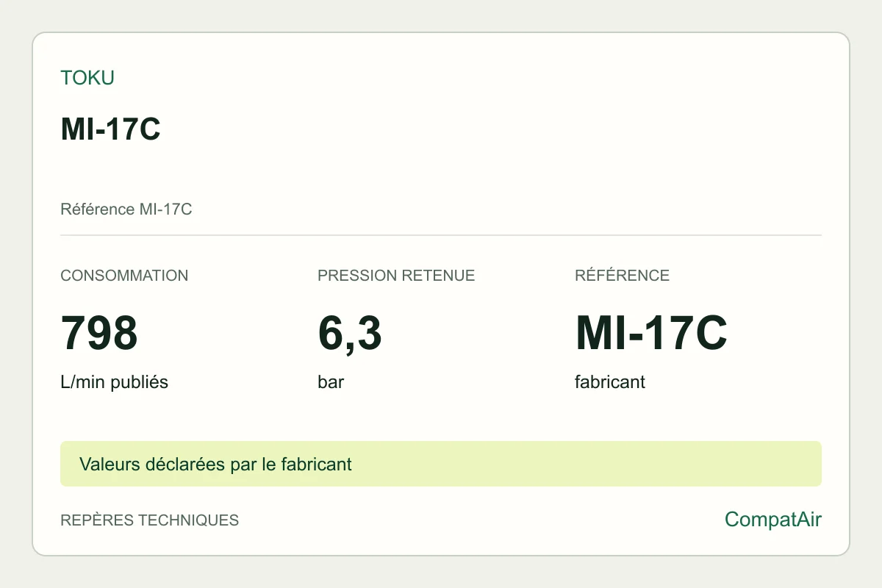Click the 'bar' unit text
882x588 pixels.
tap(331, 382)
